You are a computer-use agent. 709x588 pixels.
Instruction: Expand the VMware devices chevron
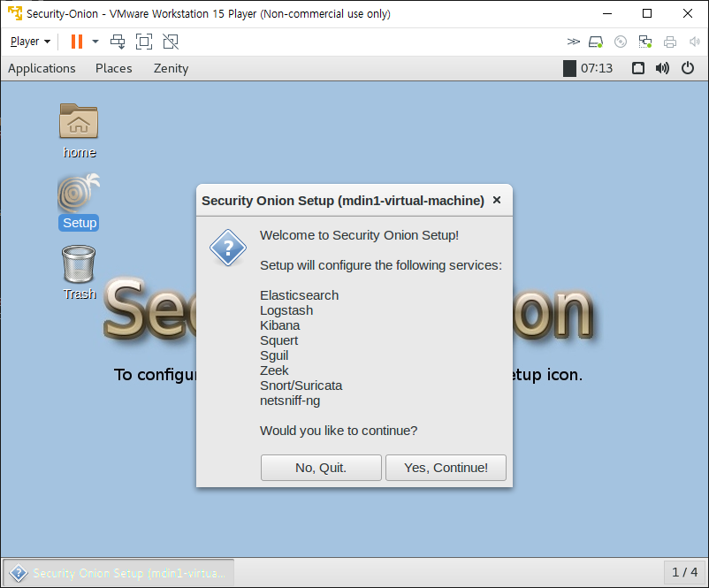[x=574, y=42]
